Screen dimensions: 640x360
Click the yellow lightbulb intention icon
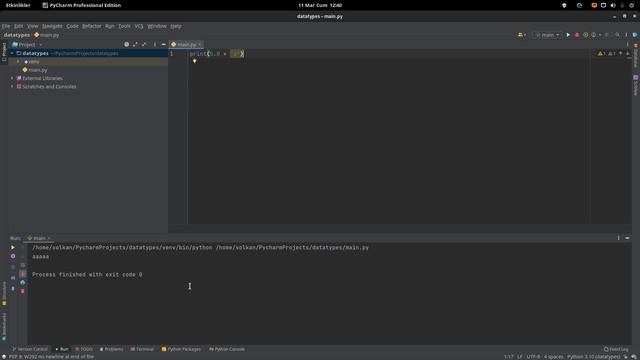pyautogui.click(x=195, y=61)
